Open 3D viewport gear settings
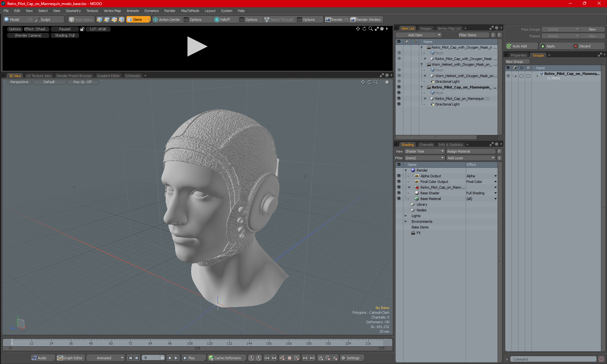 (x=387, y=82)
